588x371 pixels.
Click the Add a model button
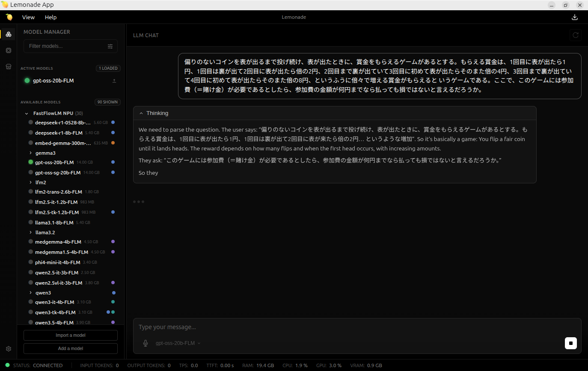point(70,348)
